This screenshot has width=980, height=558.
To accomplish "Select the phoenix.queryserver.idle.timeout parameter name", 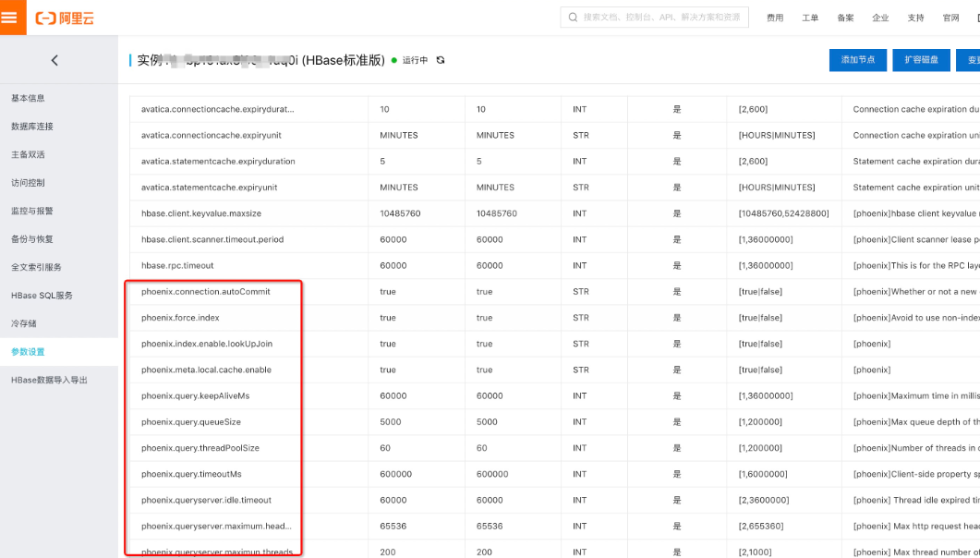I will (206, 500).
